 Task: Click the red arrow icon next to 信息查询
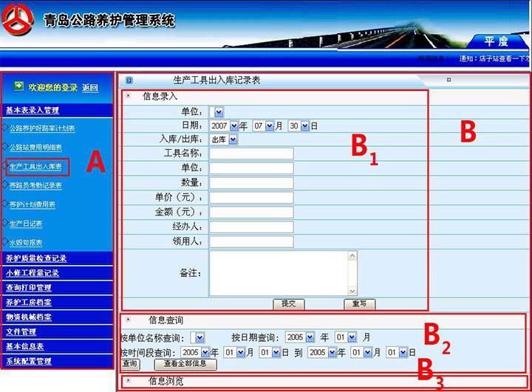tap(129, 320)
